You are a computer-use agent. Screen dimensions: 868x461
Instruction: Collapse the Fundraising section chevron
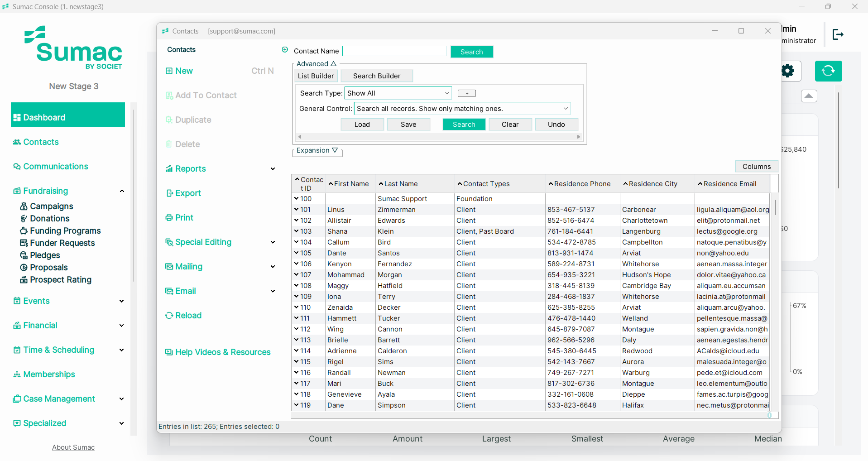(122, 191)
